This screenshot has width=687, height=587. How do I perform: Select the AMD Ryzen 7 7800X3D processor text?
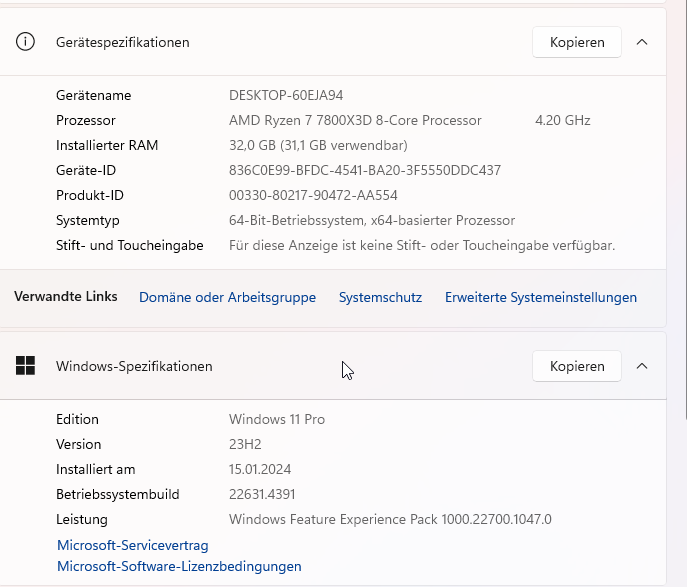(x=355, y=120)
